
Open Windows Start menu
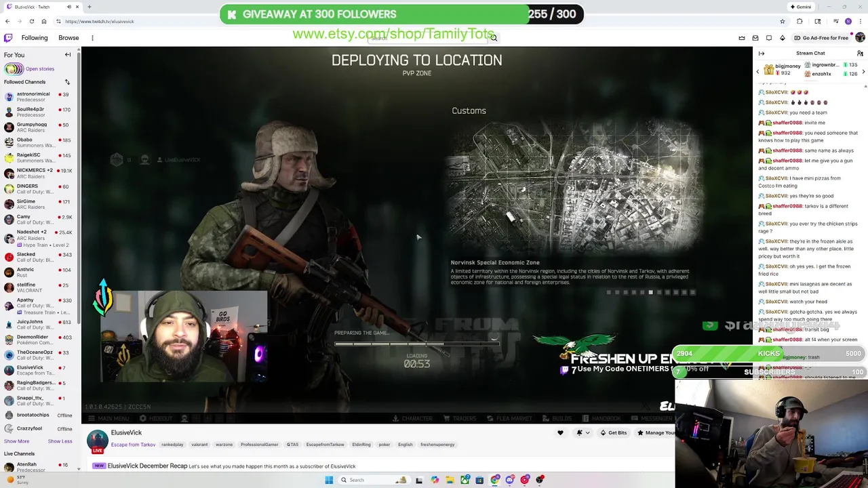pyautogui.click(x=329, y=480)
